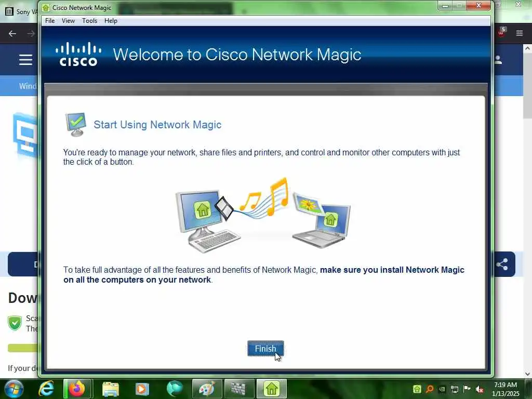Click the share icon on the web page
Screen dimensions: 532x399
point(502,264)
